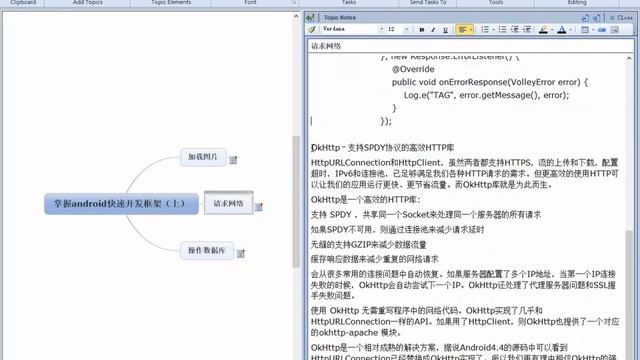The width and height of the screenshot is (640, 360).
Task: Open the insert table dropdown arrow
Action: tap(593, 29)
